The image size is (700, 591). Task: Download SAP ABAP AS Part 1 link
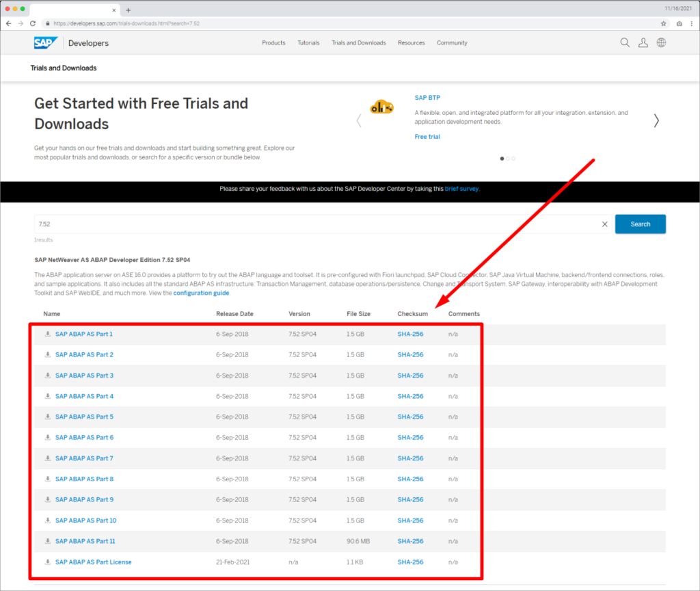coord(84,334)
